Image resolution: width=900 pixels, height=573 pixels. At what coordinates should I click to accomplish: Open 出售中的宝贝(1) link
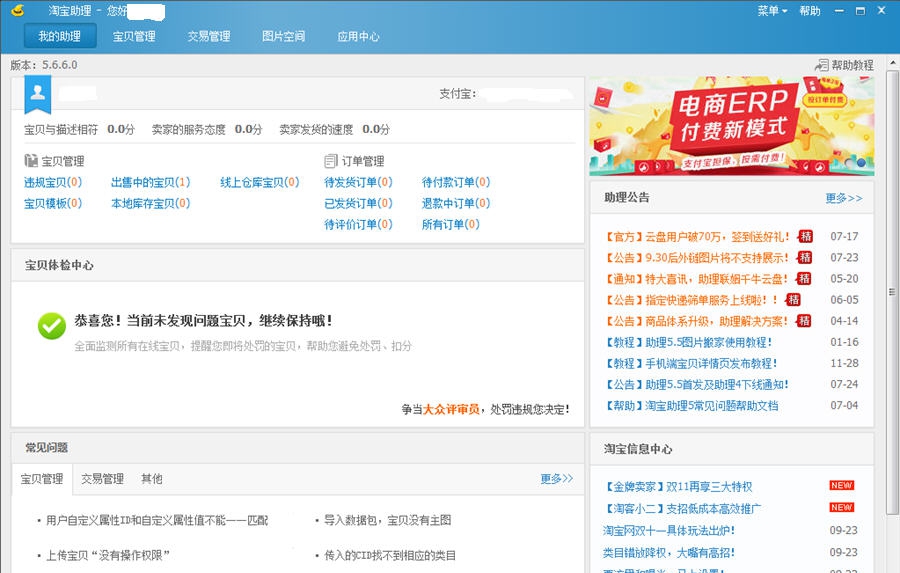(x=150, y=183)
